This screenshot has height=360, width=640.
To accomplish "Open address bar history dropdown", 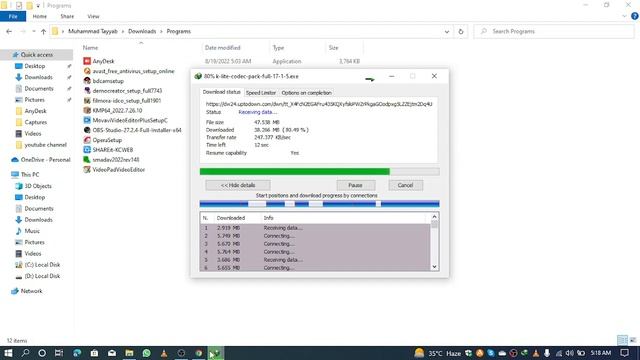I will [447, 31].
